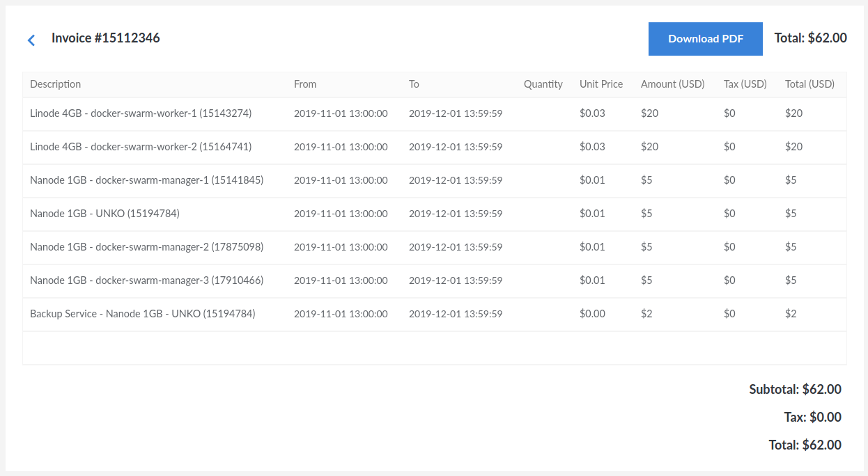This screenshot has width=868, height=476.
Task: Select the Total (USD) column header
Action: coord(809,84)
